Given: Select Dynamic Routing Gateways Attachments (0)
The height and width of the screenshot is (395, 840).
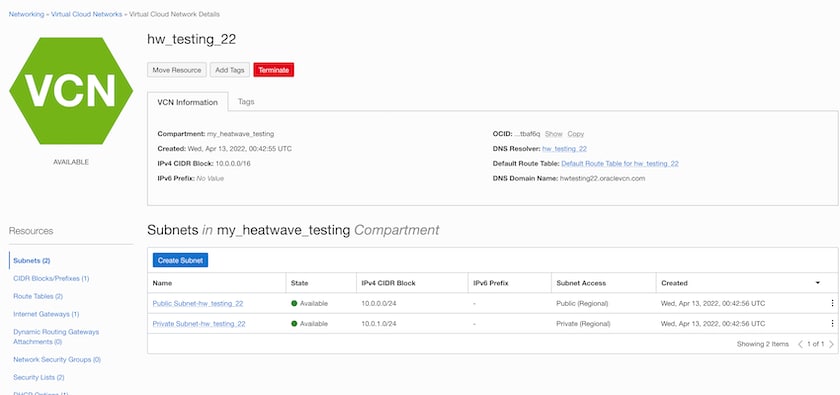Looking at the screenshot, I should [56, 337].
